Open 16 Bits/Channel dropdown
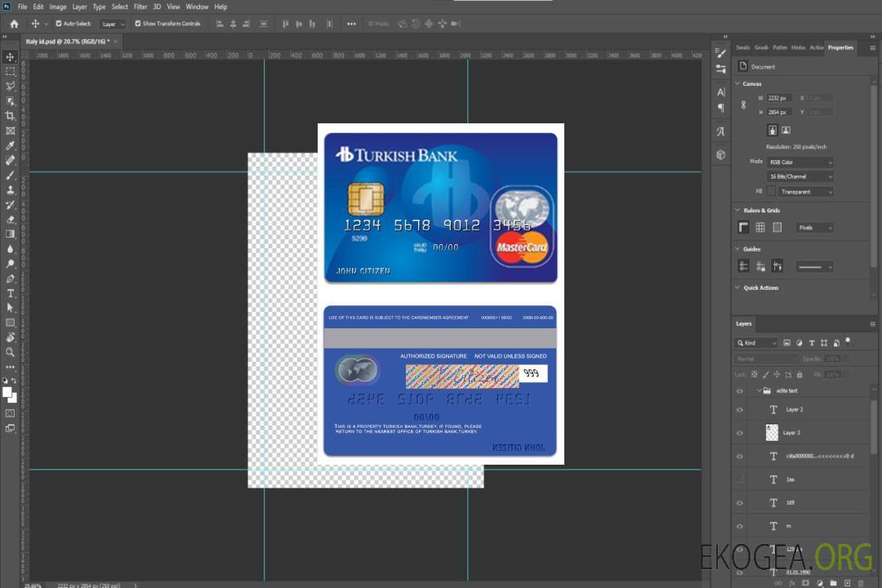The height and width of the screenshot is (588, 882). click(x=800, y=176)
